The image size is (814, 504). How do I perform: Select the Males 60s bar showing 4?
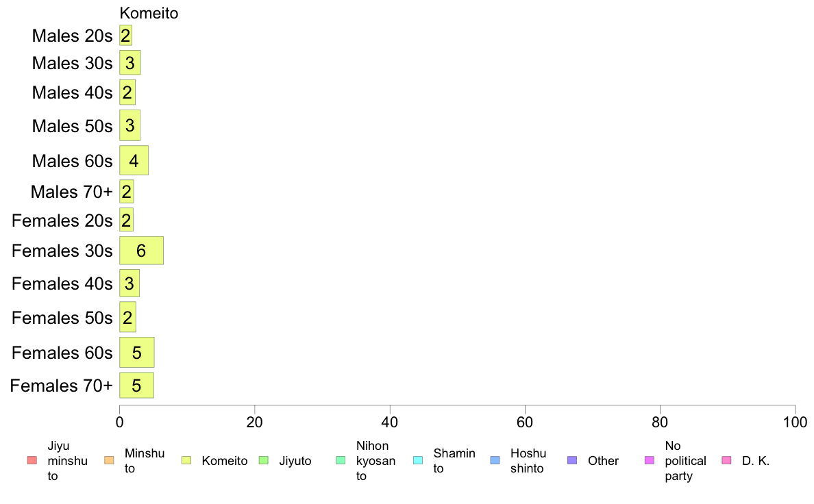(134, 160)
